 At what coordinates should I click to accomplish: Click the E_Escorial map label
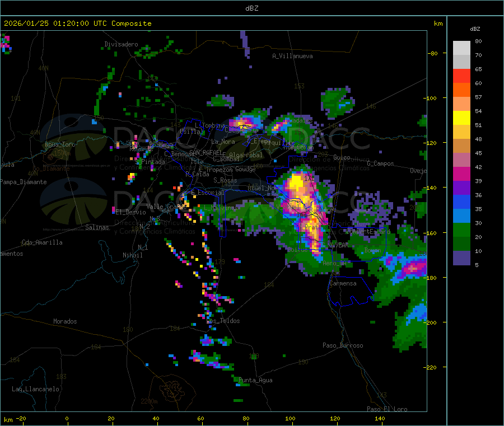208,193
